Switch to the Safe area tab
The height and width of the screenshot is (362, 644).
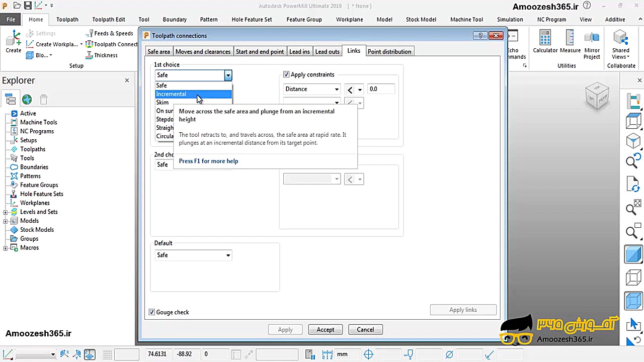158,52
